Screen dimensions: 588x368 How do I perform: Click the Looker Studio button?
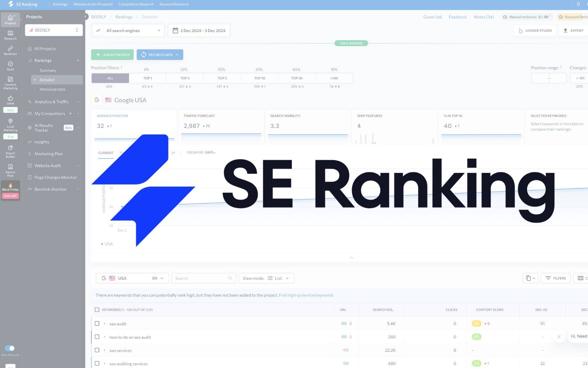tap(535, 30)
